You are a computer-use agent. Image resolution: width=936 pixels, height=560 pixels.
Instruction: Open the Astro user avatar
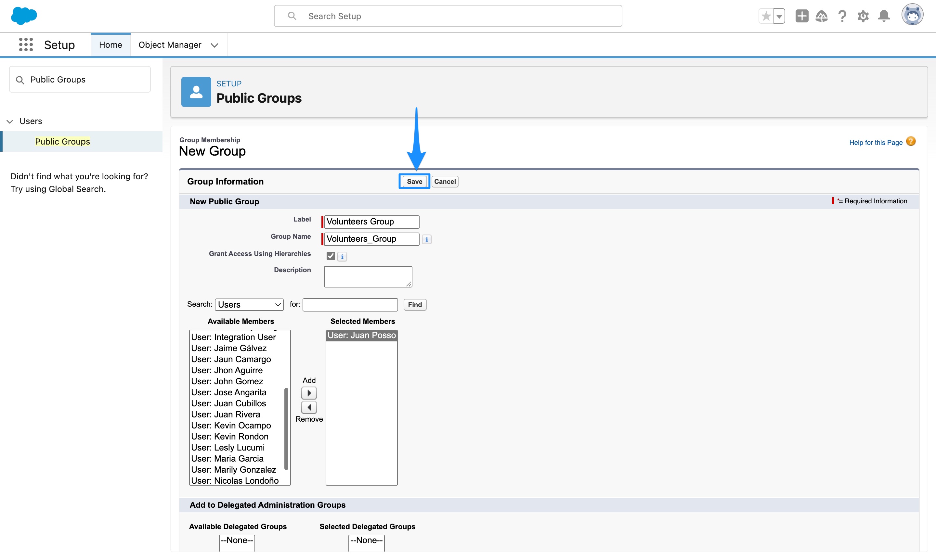pos(913,15)
